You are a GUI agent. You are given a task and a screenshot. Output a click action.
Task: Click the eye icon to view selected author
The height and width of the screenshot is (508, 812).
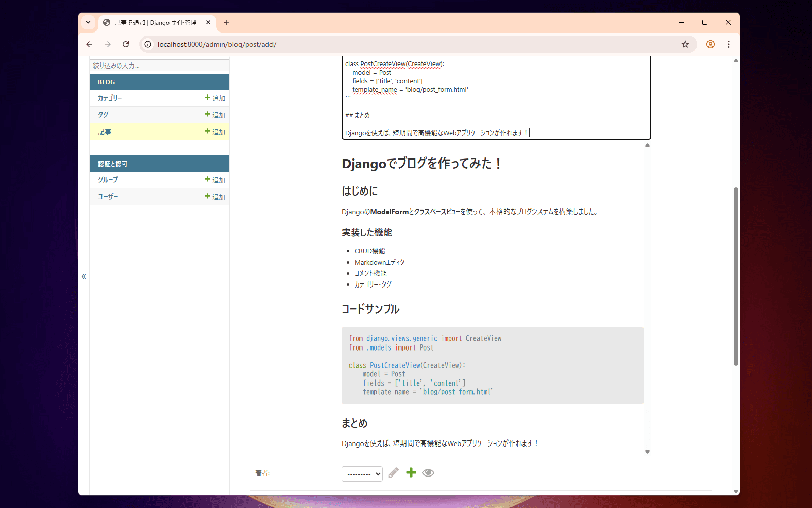[x=428, y=472]
